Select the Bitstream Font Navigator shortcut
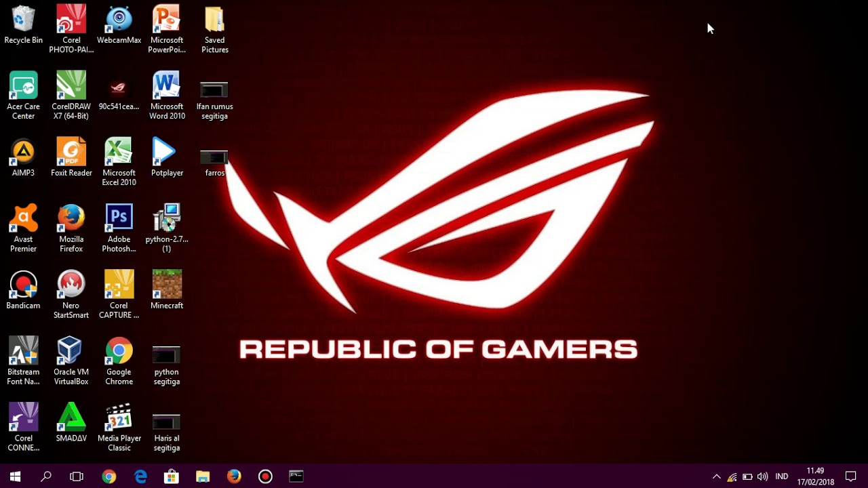The height and width of the screenshot is (488, 868). point(23,361)
